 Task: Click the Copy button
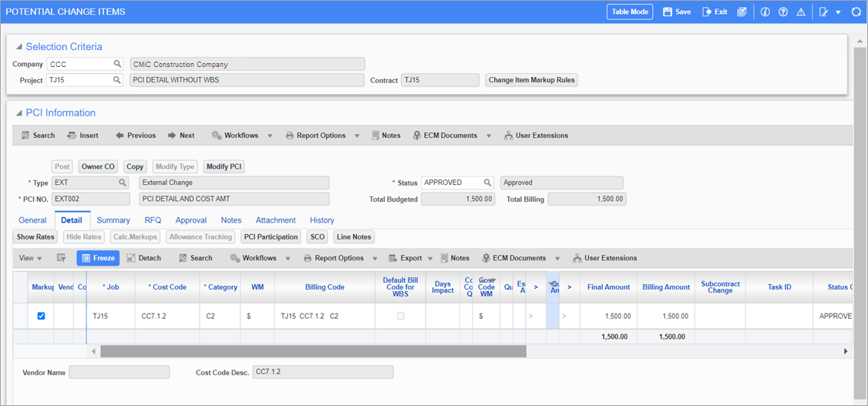coord(135,166)
